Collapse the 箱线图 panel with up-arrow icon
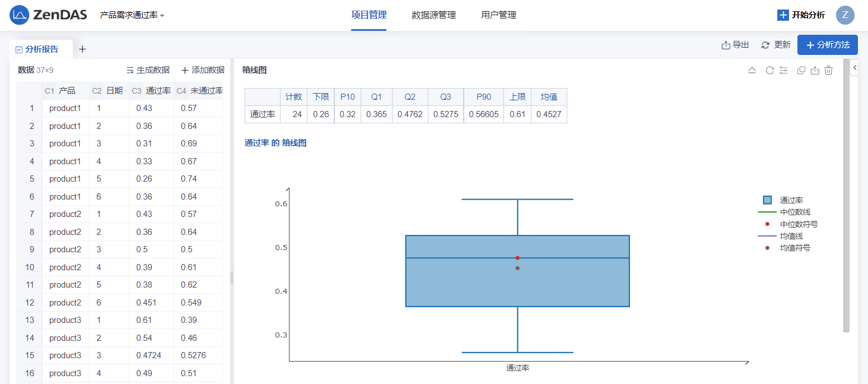Screen dimensions: 868x384 [x=752, y=70]
